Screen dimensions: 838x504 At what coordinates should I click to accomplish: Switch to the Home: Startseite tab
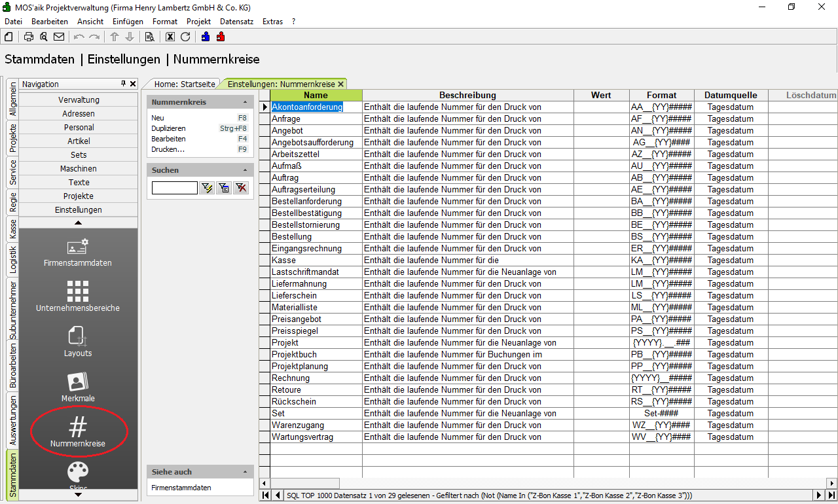[184, 84]
